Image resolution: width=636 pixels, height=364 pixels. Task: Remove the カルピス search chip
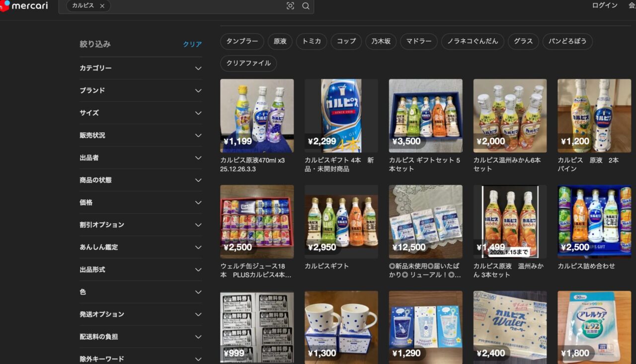pyautogui.click(x=102, y=6)
